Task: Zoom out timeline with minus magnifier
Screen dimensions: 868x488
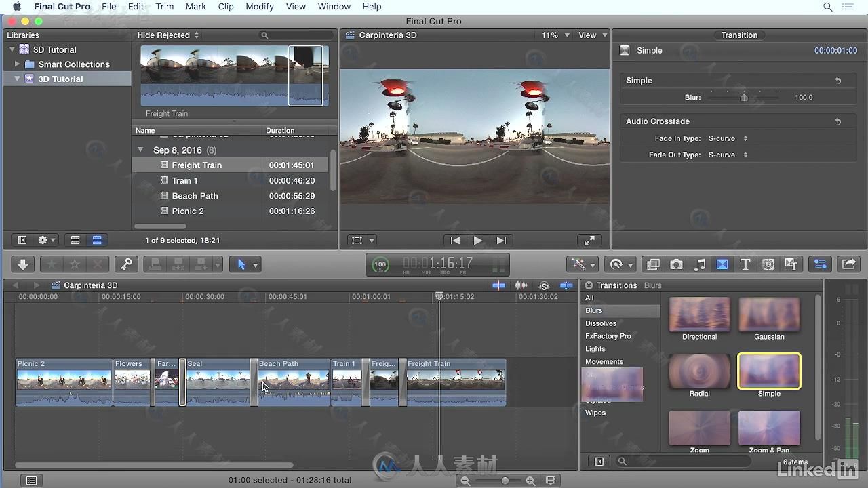Action: (465, 481)
